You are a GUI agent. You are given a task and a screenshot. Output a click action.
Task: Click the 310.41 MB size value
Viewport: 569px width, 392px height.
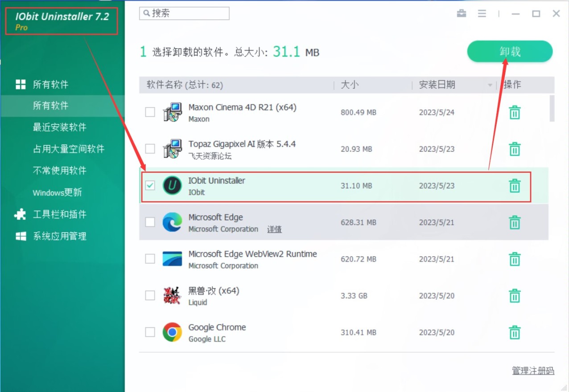coord(359,333)
